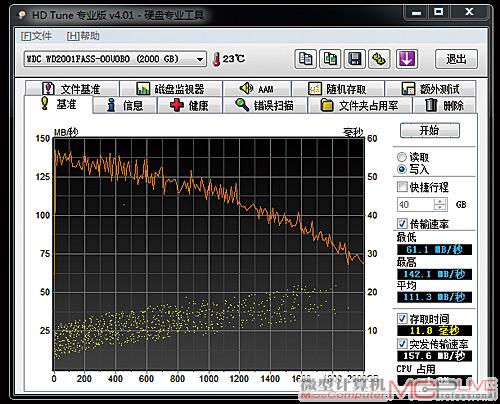
Task: Click the speaker icon on AAM tab
Action: tap(247, 88)
